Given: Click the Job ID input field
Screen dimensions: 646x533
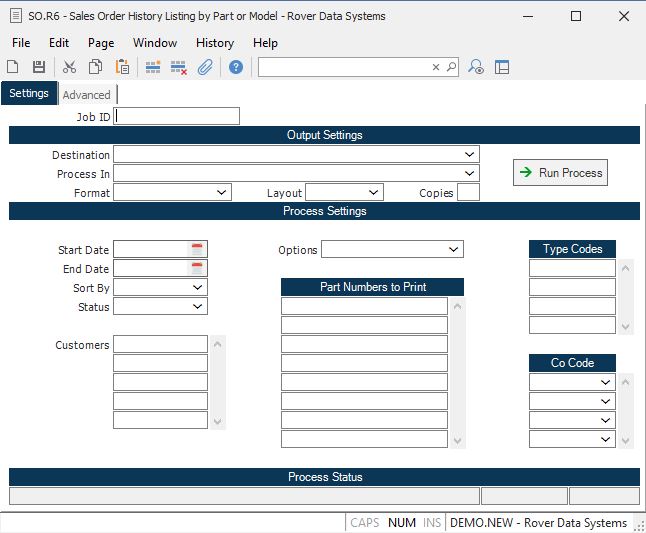Looking at the screenshot, I should coord(177,116).
